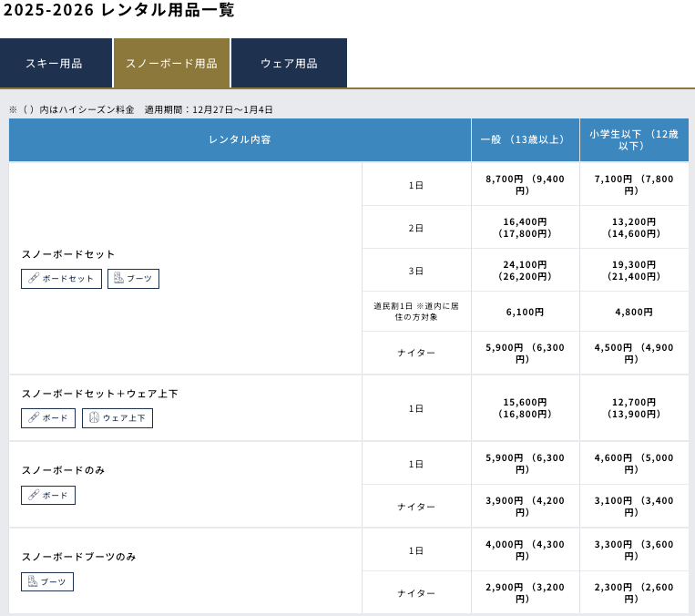This screenshot has width=695, height=616.
Task: Click the 一般(13歳以上) column header
Action: click(526, 139)
